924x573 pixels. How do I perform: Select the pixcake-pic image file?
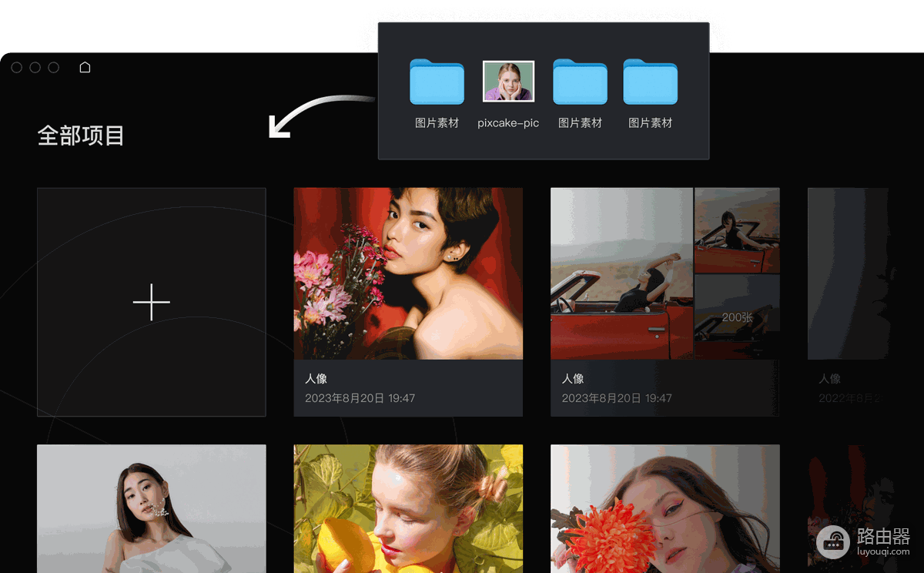pyautogui.click(x=508, y=82)
